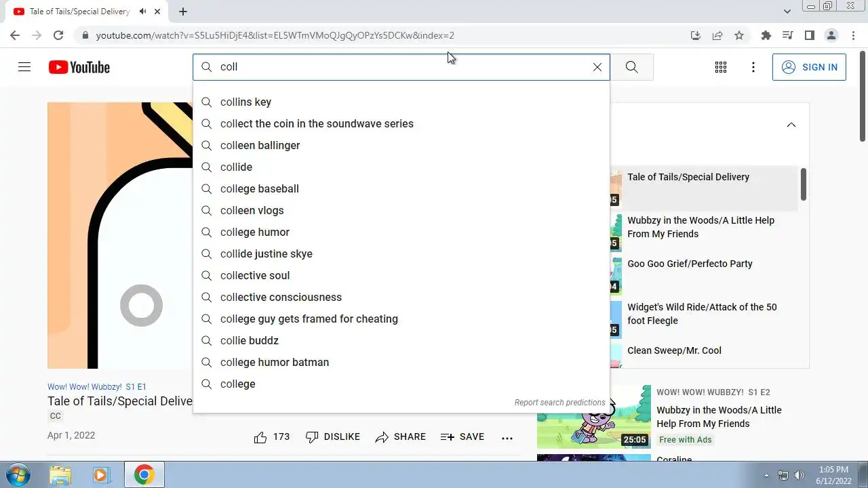Share this page icon in address bar
This screenshot has width=868, height=488.
717,35
